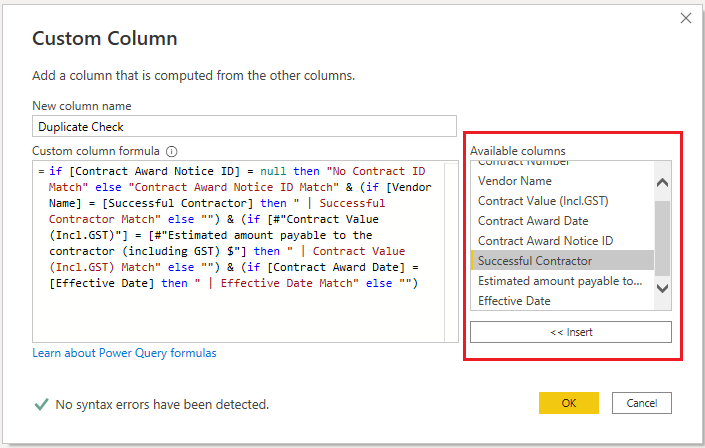Confirm with the OK button
705x448 pixels.
point(569,403)
